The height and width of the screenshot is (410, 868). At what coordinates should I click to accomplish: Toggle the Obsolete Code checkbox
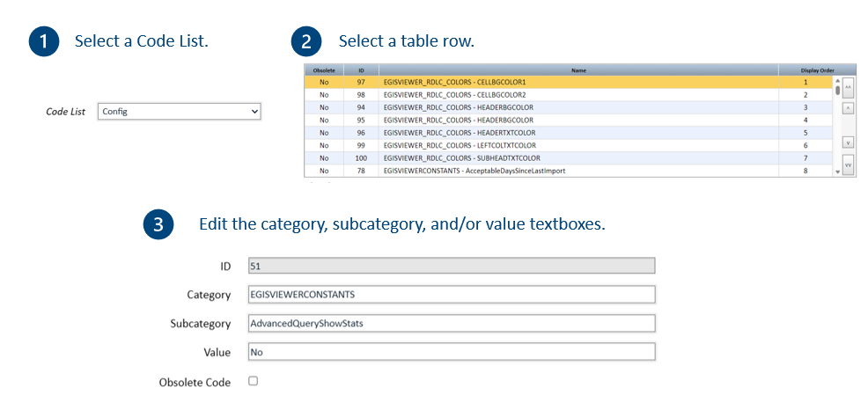coord(254,382)
